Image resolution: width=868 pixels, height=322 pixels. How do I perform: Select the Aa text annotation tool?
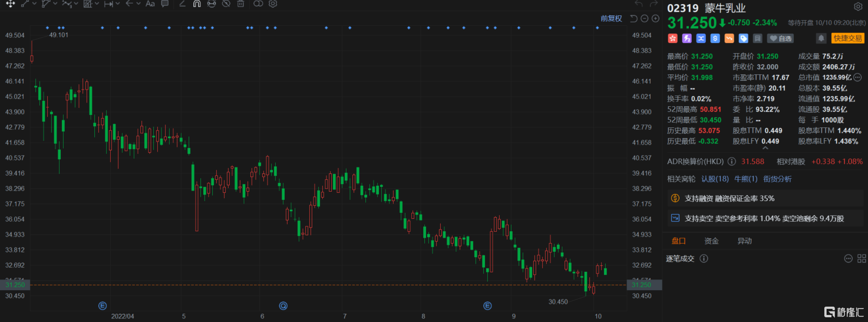[150, 4]
